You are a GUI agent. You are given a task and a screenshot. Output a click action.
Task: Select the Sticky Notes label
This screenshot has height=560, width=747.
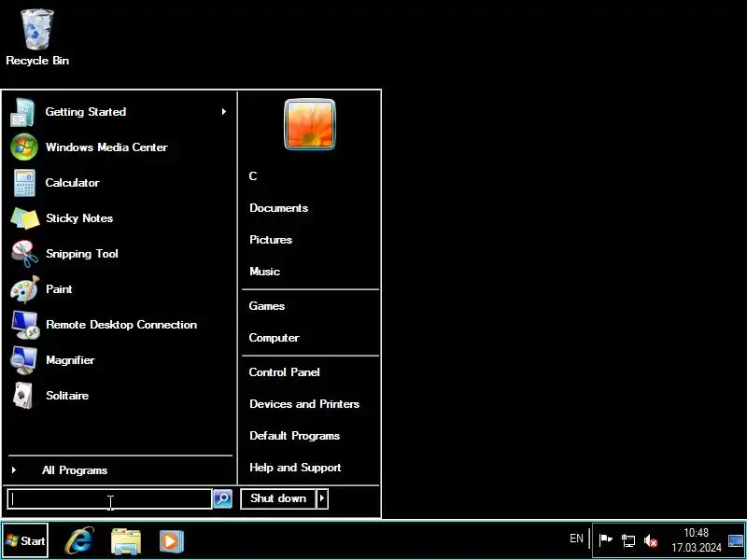(79, 218)
